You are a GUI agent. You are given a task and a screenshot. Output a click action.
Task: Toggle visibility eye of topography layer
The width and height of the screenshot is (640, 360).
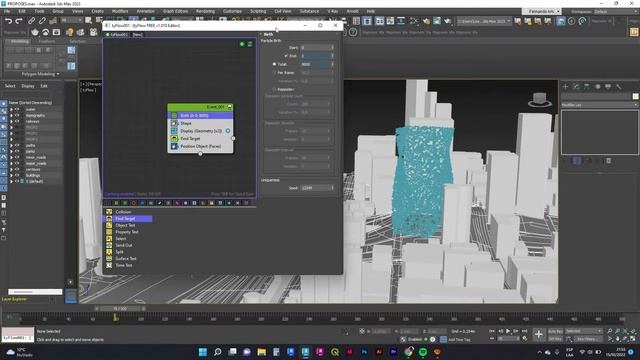17,116
